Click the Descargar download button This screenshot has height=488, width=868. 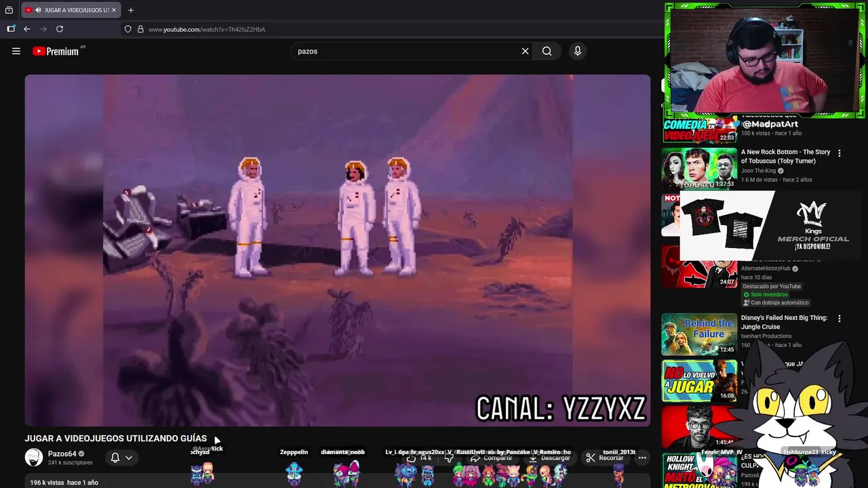tap(550, 458)
